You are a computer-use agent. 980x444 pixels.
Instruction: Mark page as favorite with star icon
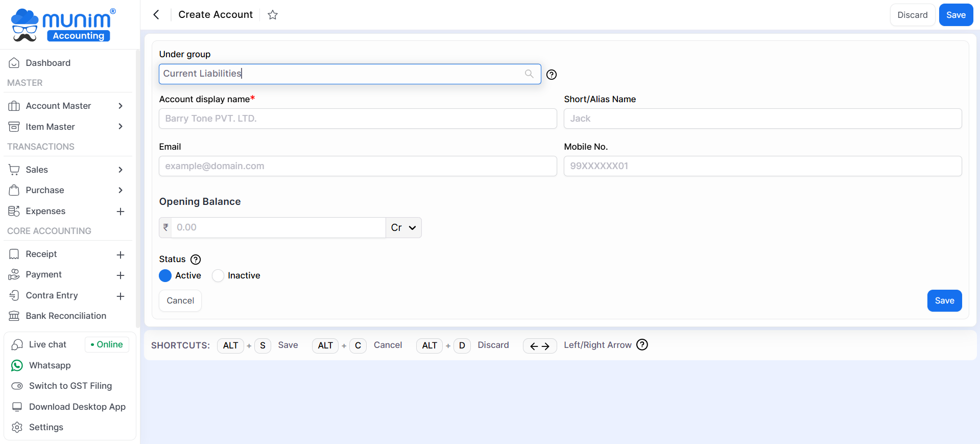273,15
